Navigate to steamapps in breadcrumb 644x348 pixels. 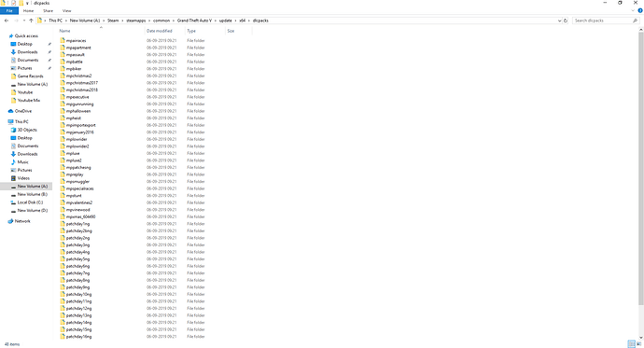(x=136, y=21)
